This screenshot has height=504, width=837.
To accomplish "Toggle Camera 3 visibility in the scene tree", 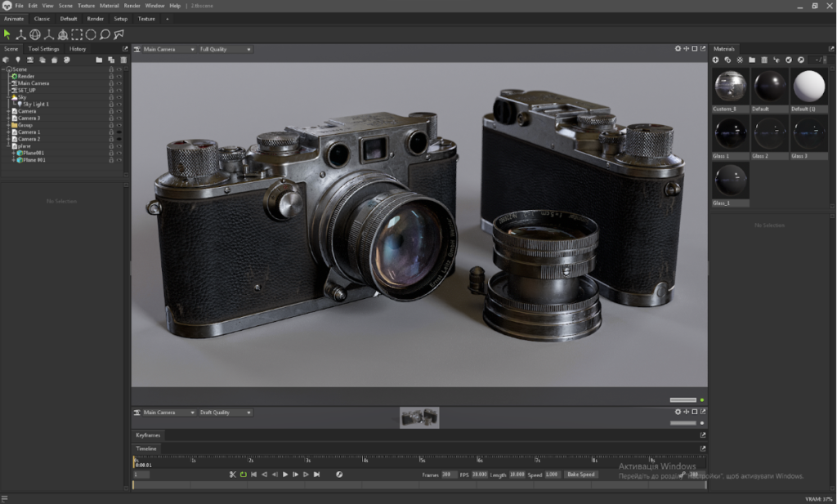I will 118,118.
